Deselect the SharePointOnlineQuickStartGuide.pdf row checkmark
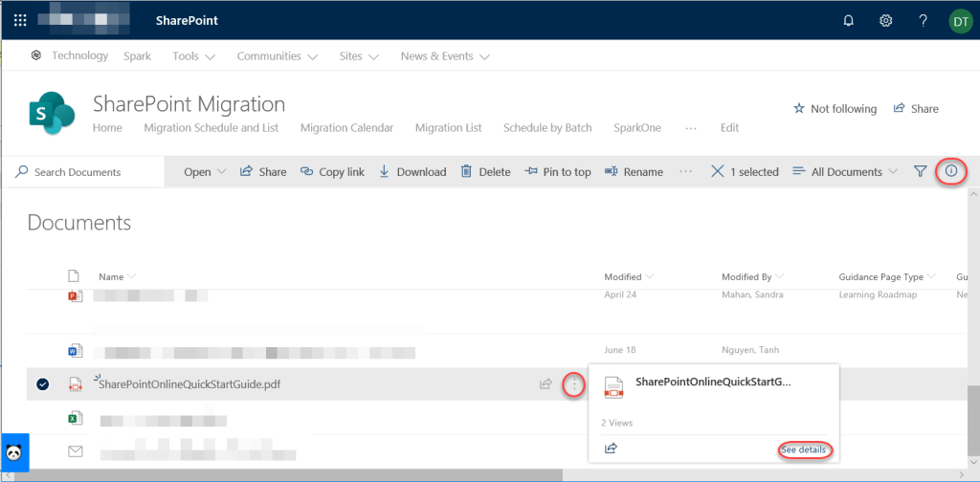The height and width of the screenshot is (482, 980). (42, 384)
